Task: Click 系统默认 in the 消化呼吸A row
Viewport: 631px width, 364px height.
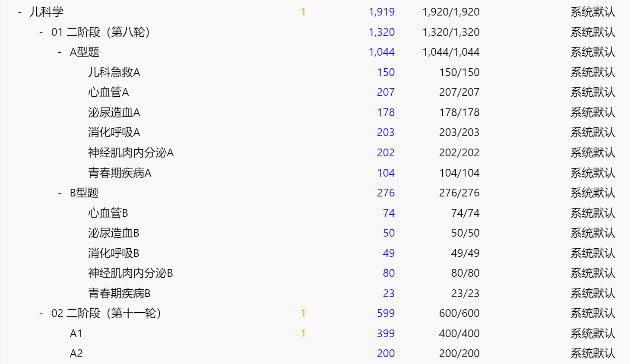Action: coord(592,133)
